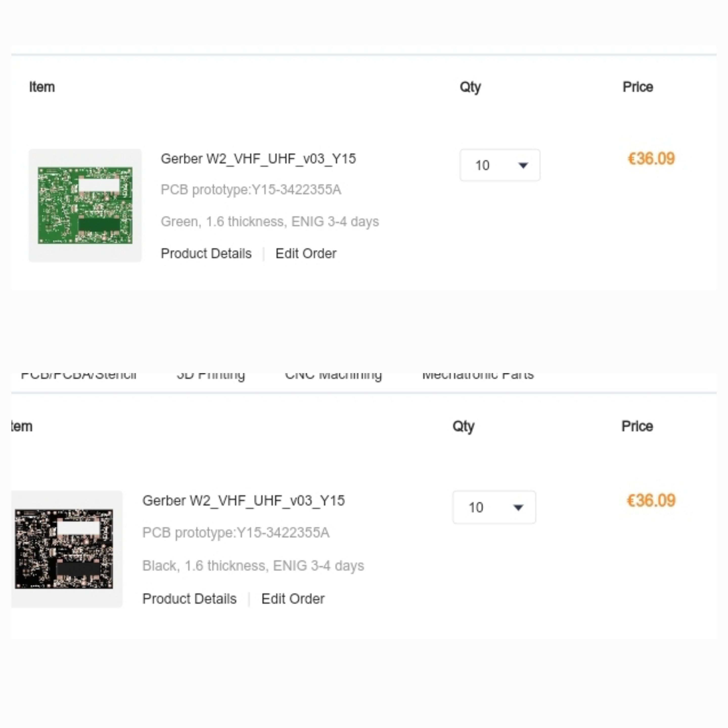Click the arrow icon in green PCB quantity box
The height and width of the screenshot is (728, 728).
pyautogui.click(x=523, y=165)
